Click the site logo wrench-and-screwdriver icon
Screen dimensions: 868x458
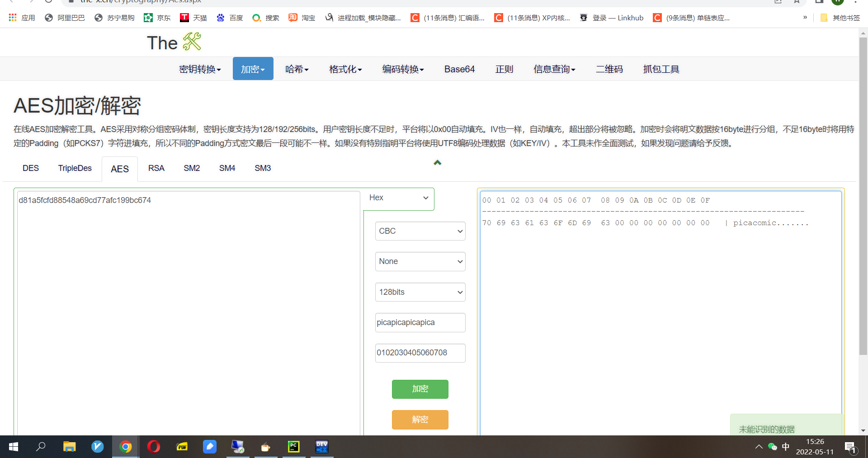pyautogui.click(x=192, y=42)
